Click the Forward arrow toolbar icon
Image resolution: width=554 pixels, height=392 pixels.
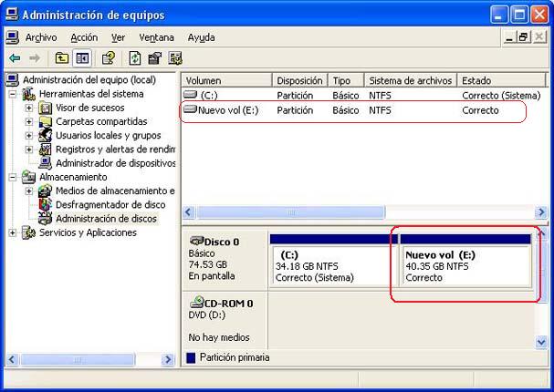pyautogui.click(x=35, y=57)
